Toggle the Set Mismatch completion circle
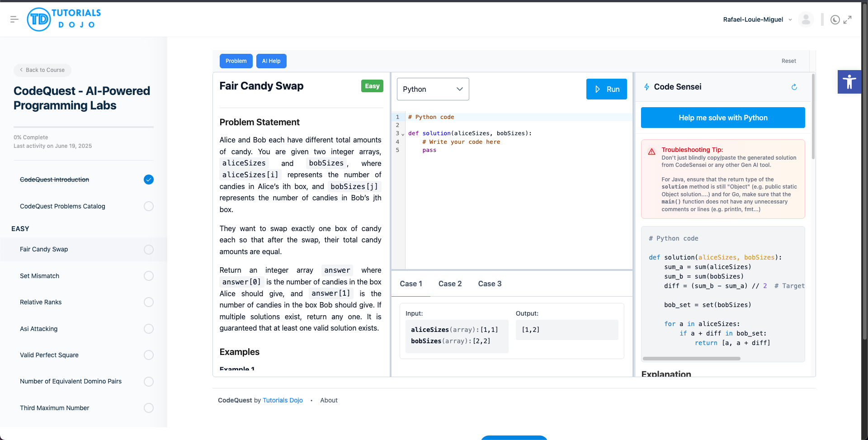Viewport: 868px width, 440px height. point(149,276)
